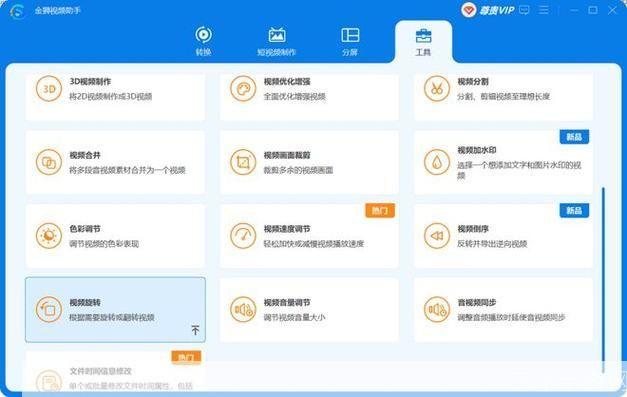This screenshot has width=627, height=397.
Task: Click description 轻松加快或减慢视频播放速度
Action: (314, 243)
